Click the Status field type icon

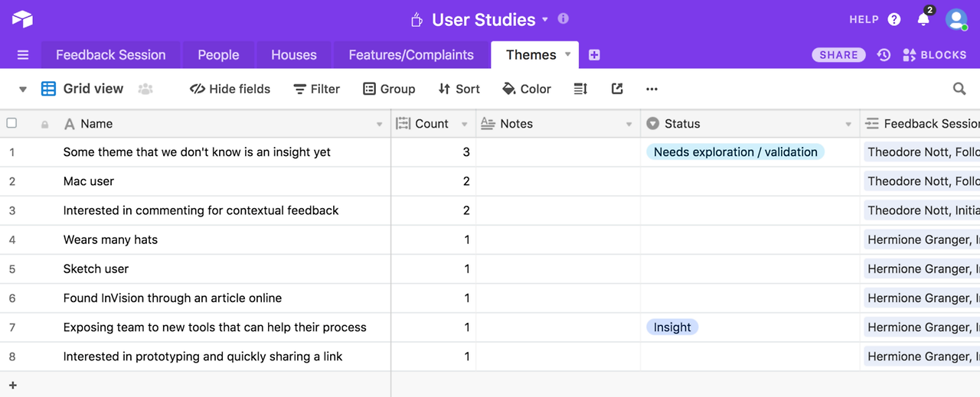pos(653,124)
